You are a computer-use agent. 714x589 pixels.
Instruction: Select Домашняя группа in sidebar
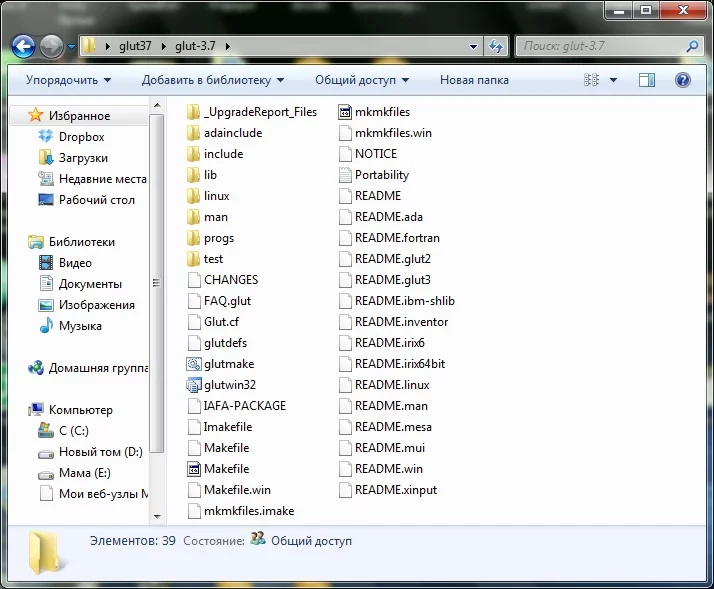[x=98, y=368]
